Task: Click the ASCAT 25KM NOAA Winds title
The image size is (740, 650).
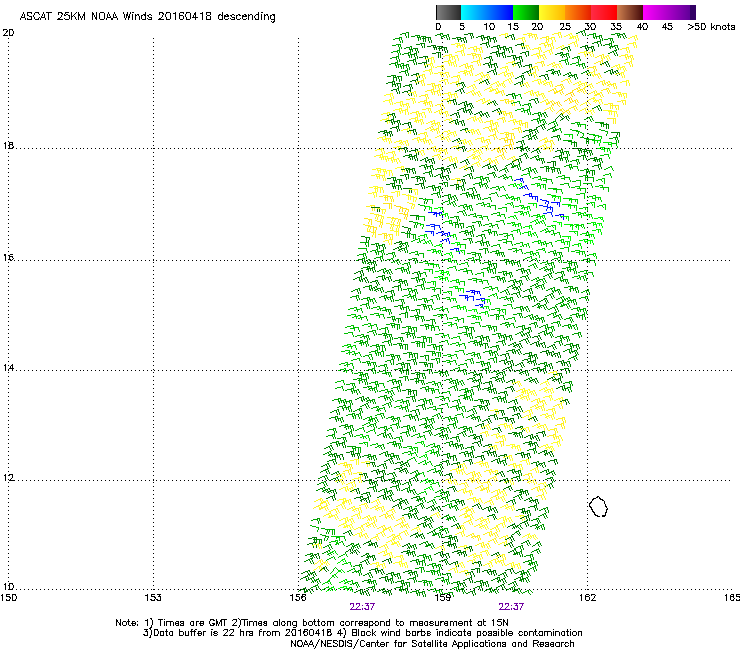Action: point(147,16)
